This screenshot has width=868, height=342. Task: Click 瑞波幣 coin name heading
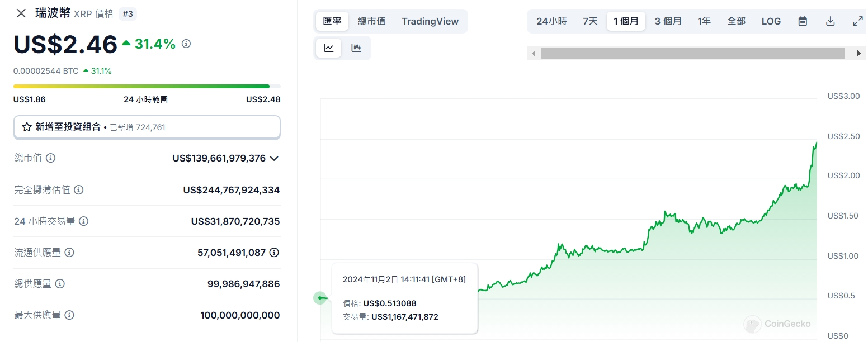[x=53, y=13]
